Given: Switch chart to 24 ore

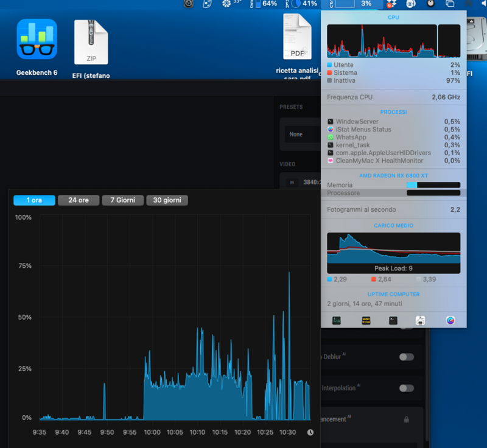Looking at the screenshot, I should [x=79, y=200].
